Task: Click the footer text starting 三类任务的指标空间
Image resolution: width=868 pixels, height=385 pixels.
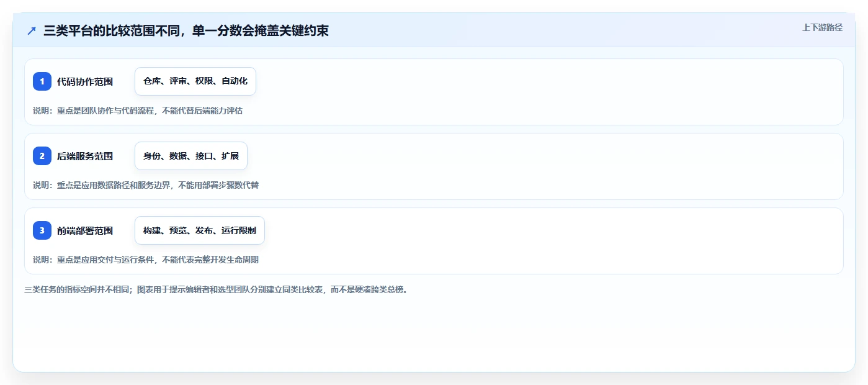Action: pos(217,289)
